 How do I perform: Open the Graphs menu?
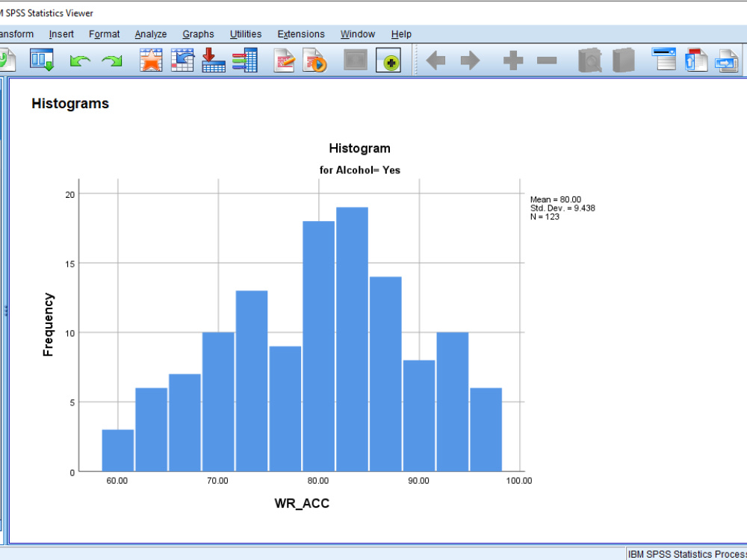pos(198,34)
